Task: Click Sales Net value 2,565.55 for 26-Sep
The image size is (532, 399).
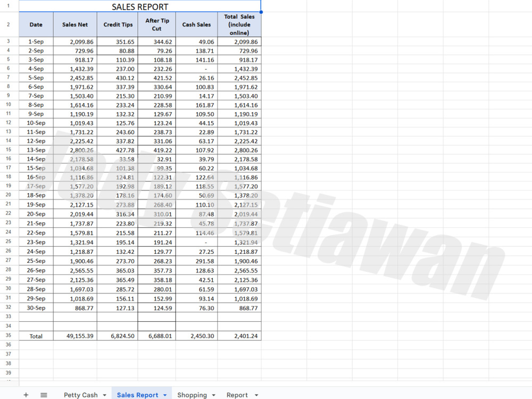Action: tap(75, 271)
